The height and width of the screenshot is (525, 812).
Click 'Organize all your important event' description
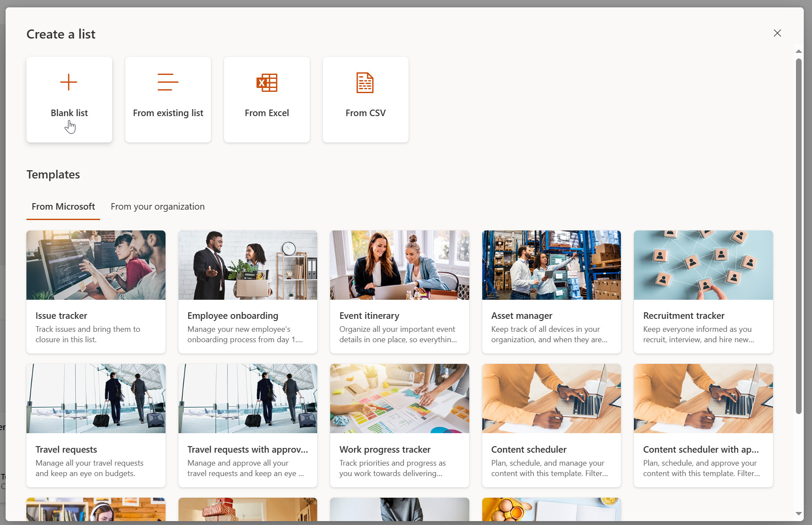(398, 334)
